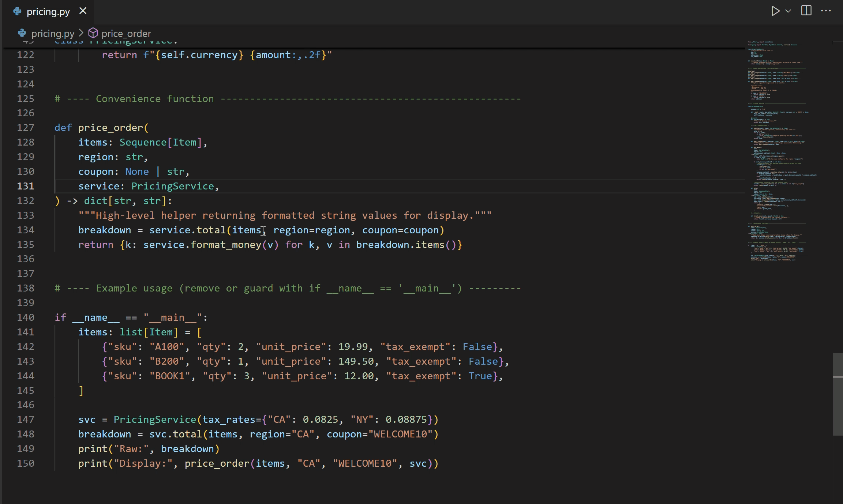Click line number 140 in the gutter
The width and height of the screenshot is (843, 504).
click(x=26, y=317)
